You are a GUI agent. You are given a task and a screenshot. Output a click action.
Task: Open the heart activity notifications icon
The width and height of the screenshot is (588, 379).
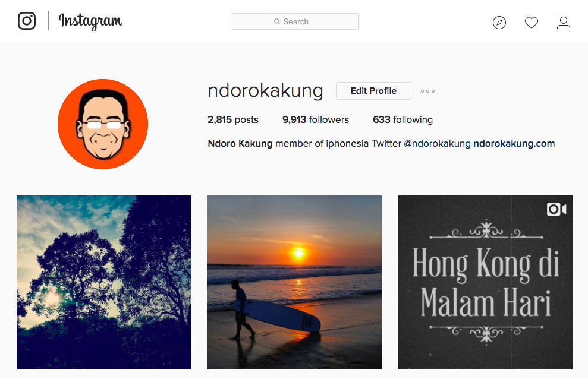pyautogui.click(x=531, y=23)
